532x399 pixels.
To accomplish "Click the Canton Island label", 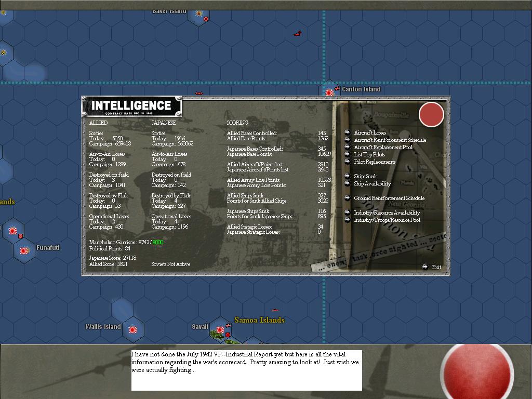I will click(361, 89).
